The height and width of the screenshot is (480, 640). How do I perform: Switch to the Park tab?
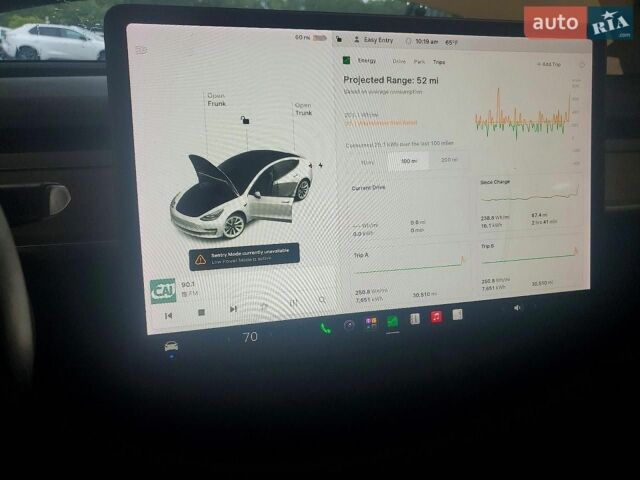coord(419,62)
